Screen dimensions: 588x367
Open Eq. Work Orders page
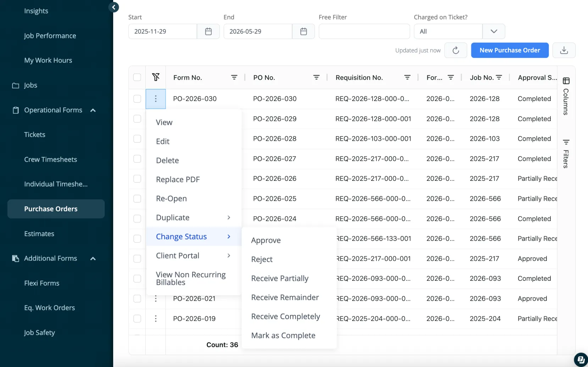pos(50,308)
